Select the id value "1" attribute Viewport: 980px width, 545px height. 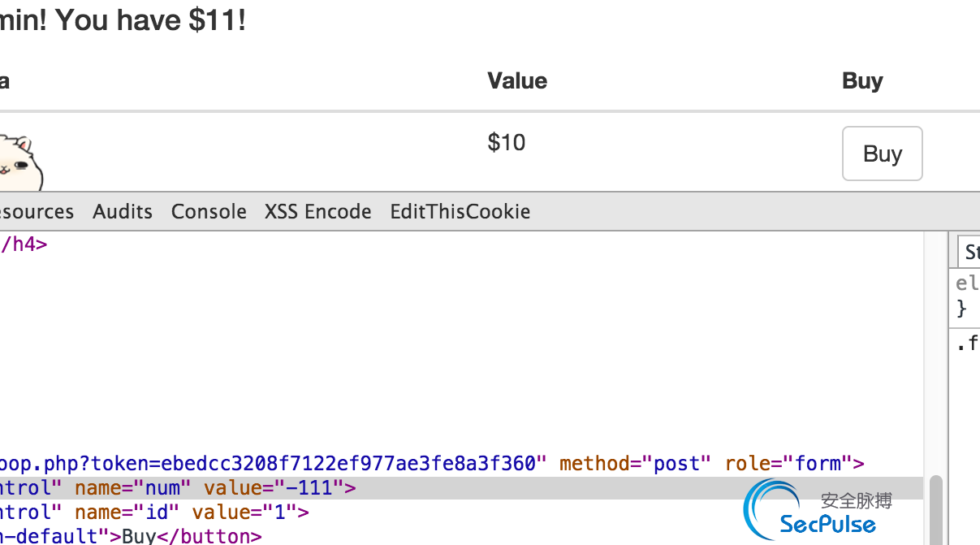250,513
